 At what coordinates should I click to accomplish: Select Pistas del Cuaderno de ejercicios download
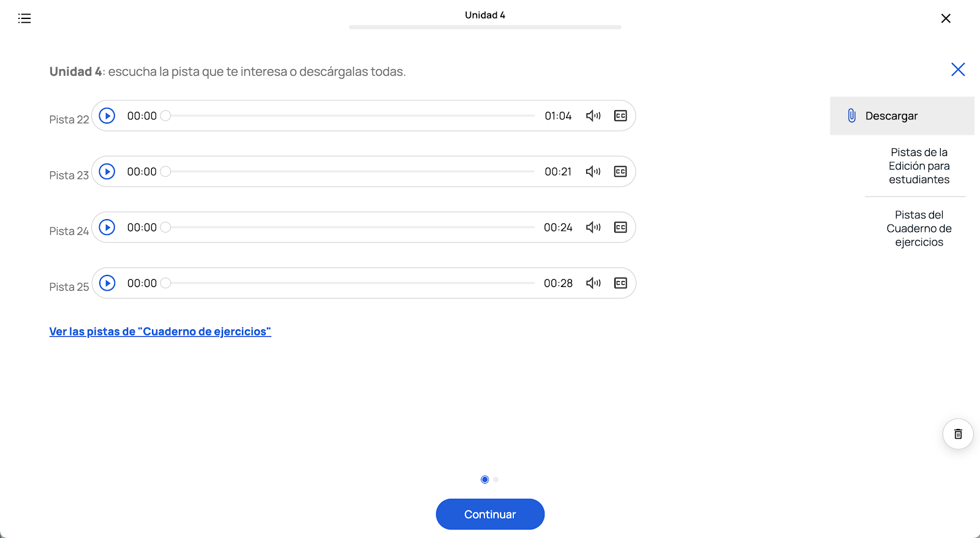(x=919, y=228)
